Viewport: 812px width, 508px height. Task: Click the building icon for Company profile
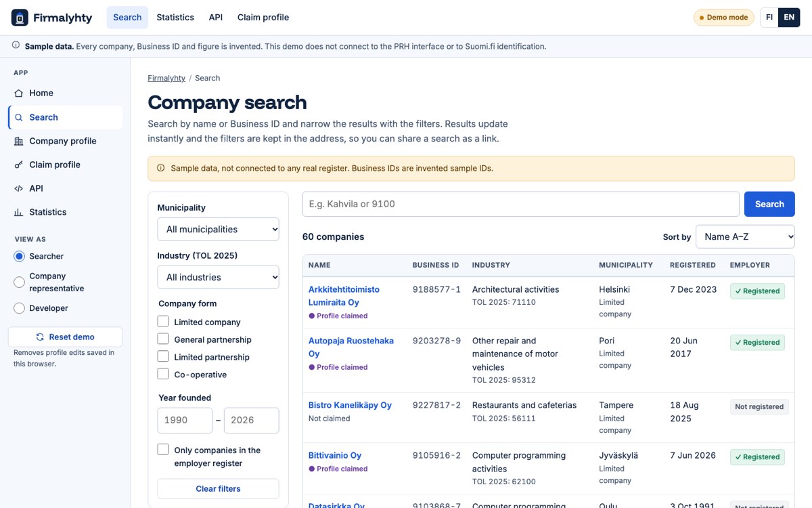tap(19, 141)
